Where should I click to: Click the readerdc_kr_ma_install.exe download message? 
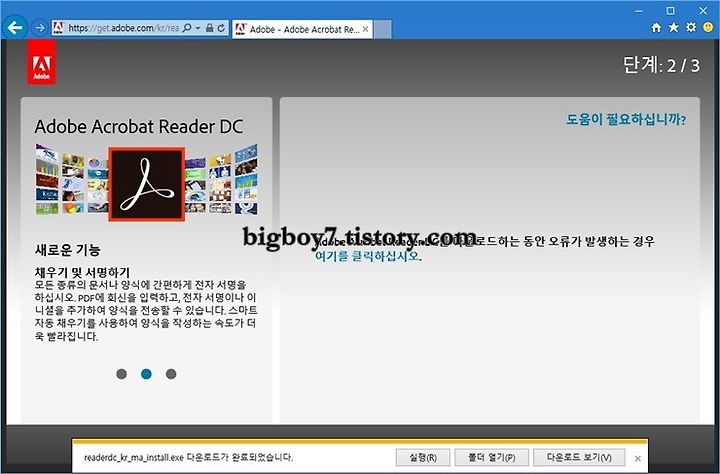pos(189,457)
